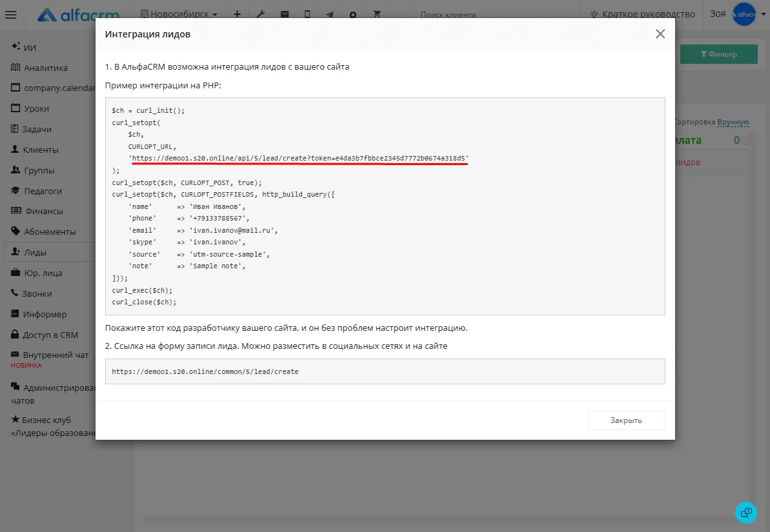This screenshot has height=532, width=770.
Task: Click the plus add icon in top bar
Action: (x=237, y=14)
